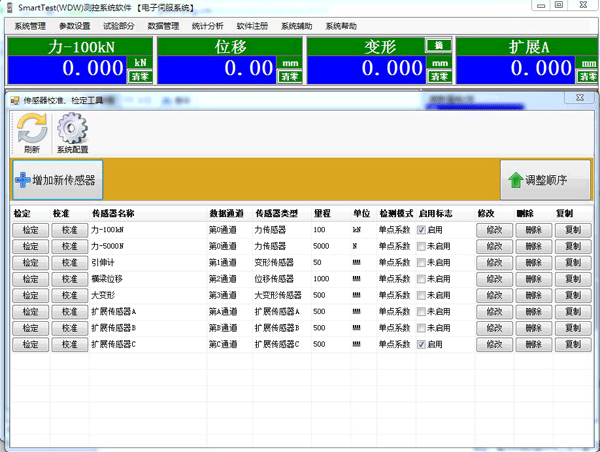Close the 传感器校准、检定工具 dialog

(580, 98)
